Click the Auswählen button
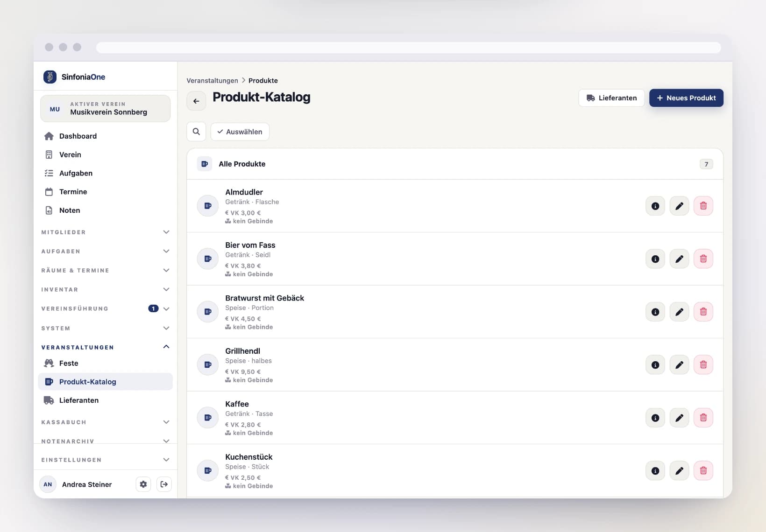Screen dimensions: 766x532 (240, 132)
